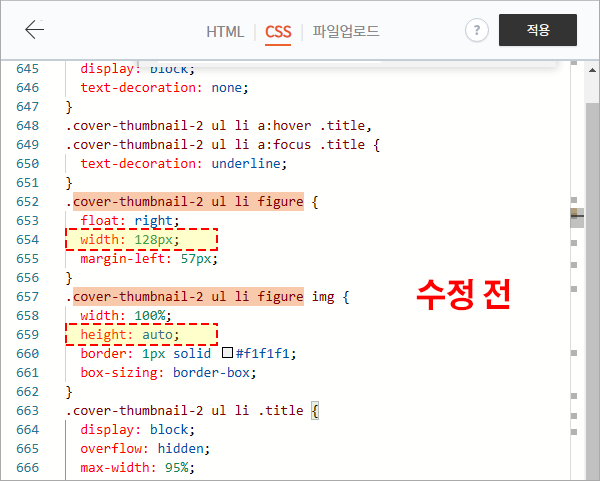Click 'text-decoration: underline;' on line 650
The height and width of the screenshot is (481, 600).
coord(184,164)
